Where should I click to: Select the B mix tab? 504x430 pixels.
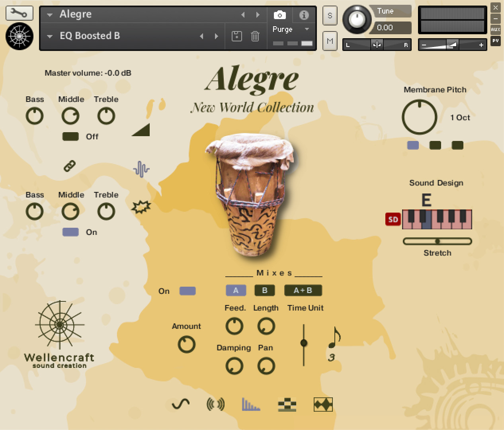(264, 290)
